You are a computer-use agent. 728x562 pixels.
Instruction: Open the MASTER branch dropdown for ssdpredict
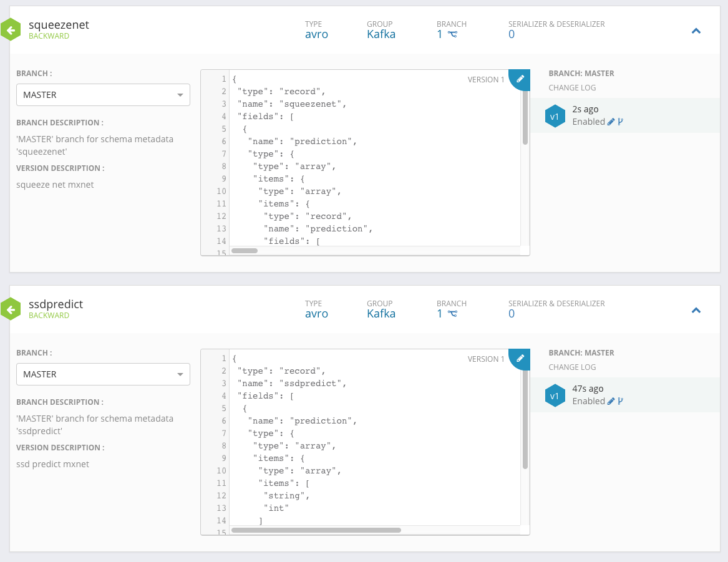pos(103,374)
